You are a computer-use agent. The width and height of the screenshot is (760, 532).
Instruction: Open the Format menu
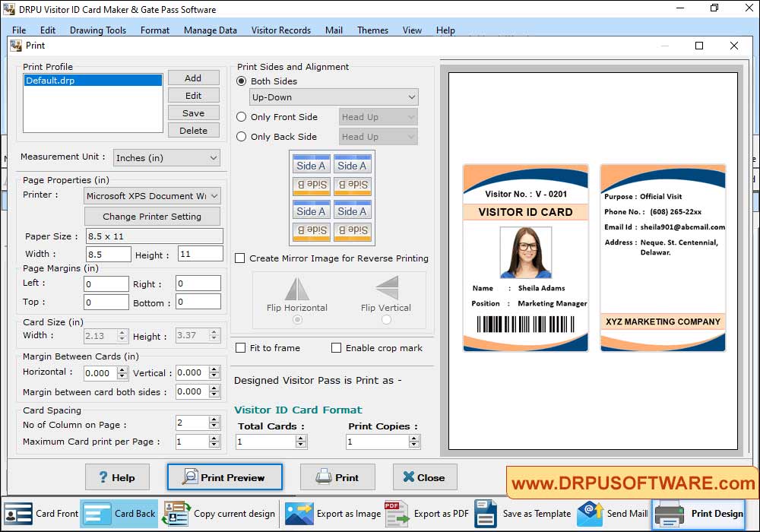click(155, 30)
